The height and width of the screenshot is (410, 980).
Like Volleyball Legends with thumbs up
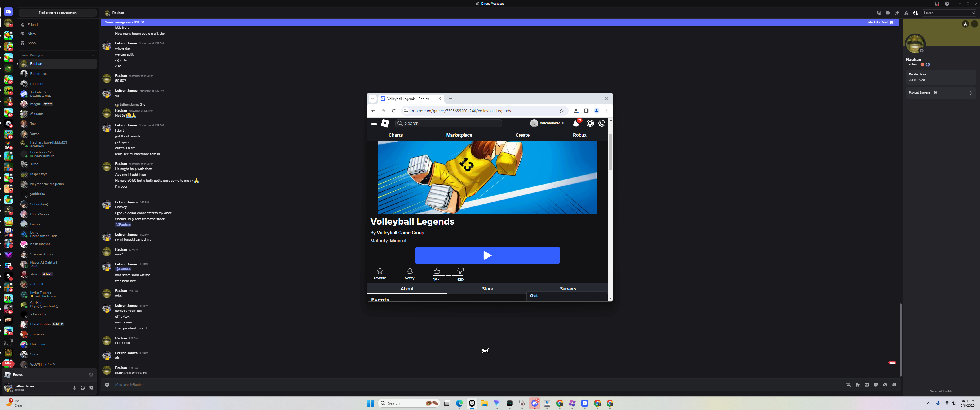click(436, 271)
